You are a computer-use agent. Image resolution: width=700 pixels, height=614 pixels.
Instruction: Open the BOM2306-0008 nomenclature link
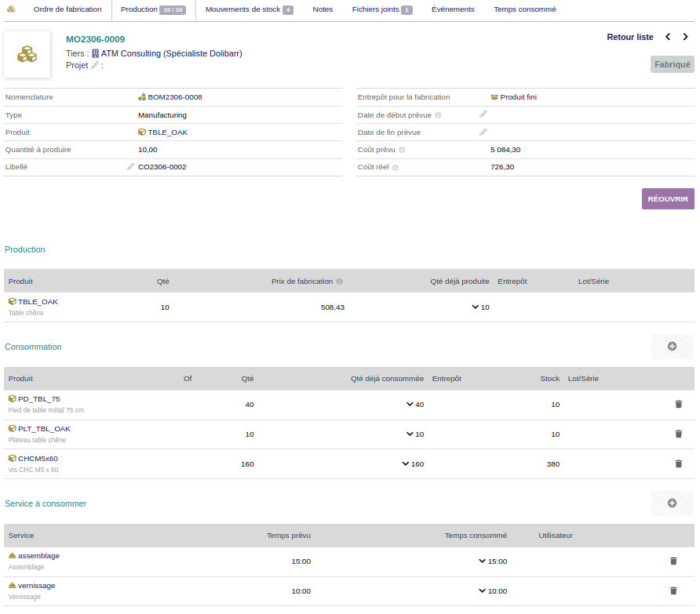(x=174, y=97)
